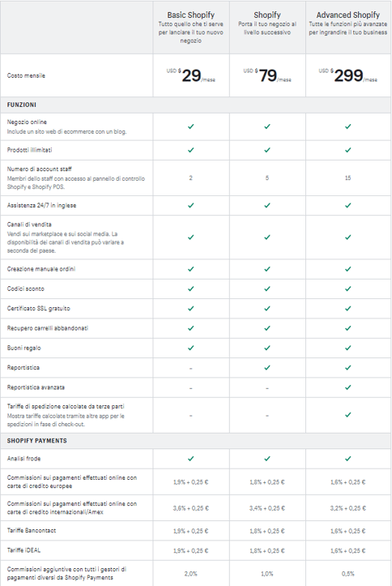The height and width of the screenshot is (586, 392).
Task: Select the Advanced Shopify plan heading
Action: click(348, 15)
